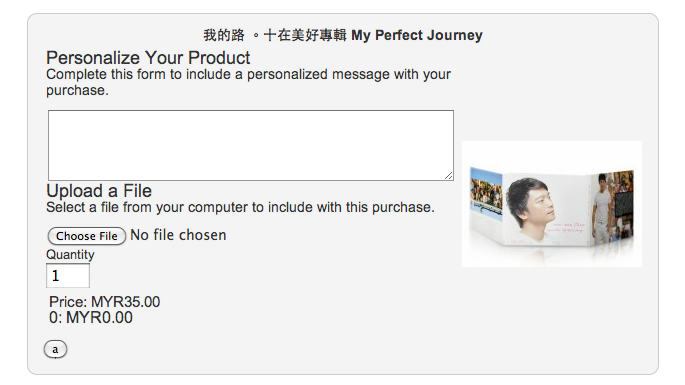Click inside the personalized message text area

(x=251, y=145)
